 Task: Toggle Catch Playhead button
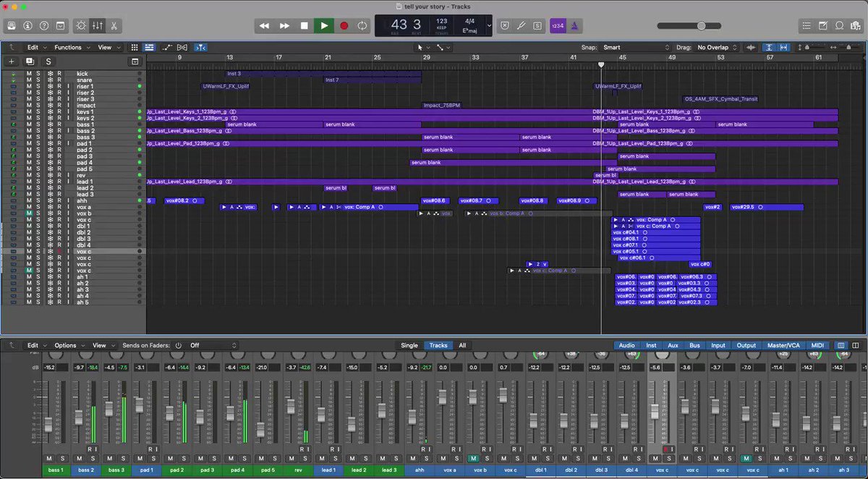(200, 47)
